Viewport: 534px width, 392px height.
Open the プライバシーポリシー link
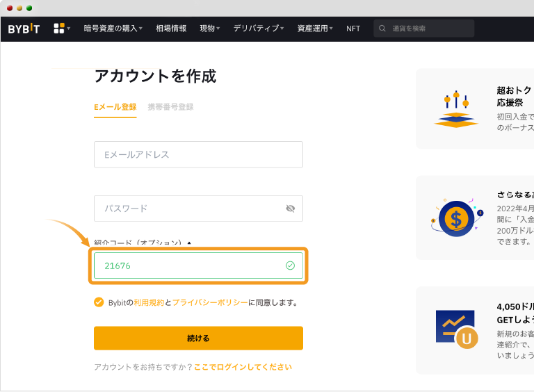tap(210, 302)
